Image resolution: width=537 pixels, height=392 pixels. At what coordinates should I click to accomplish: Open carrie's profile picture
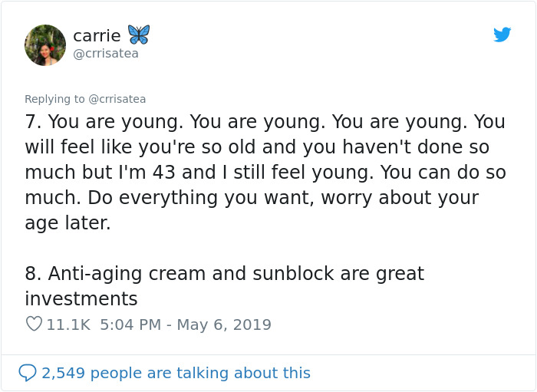(45, 44)
